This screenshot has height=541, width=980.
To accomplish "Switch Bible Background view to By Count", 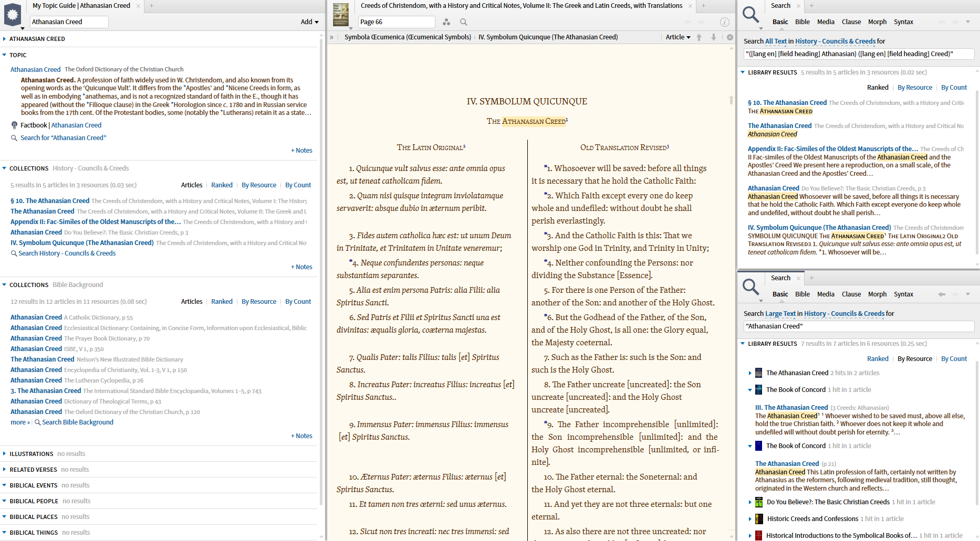I will coord(298,302).
